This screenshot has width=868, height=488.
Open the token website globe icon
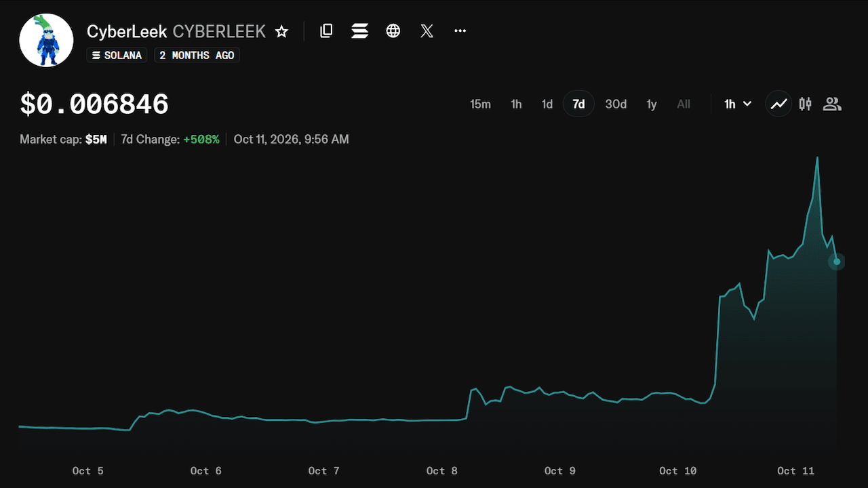393,30
